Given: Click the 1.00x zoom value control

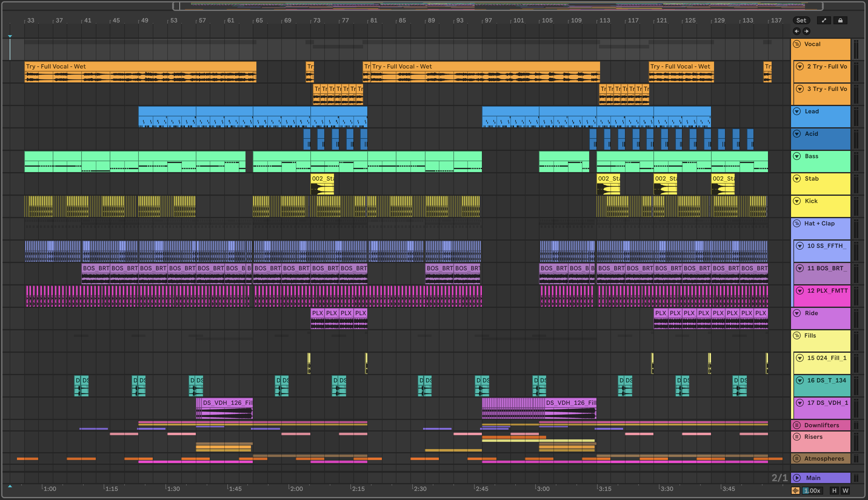Looking at the screenshot, I should pyautogui.click(x=812, y=490).
